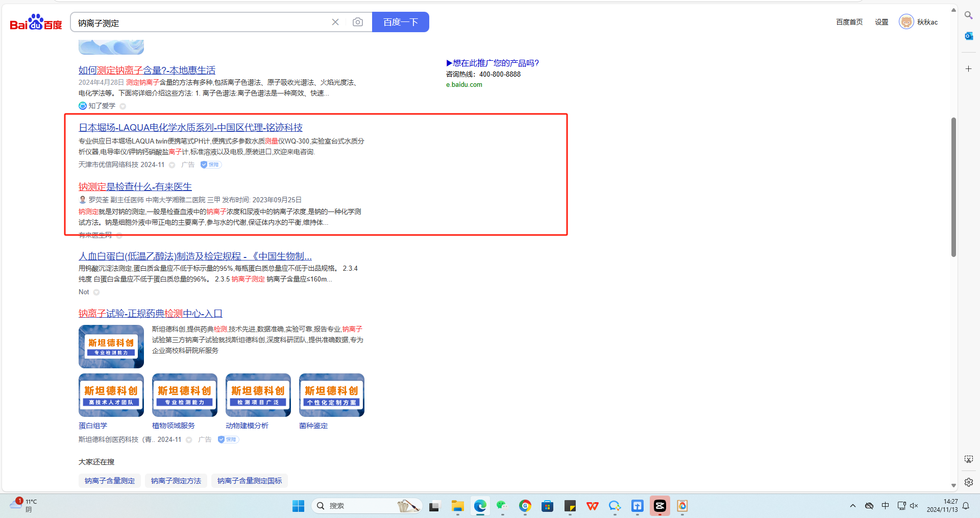Open File Explorer from taskbar

457,506
